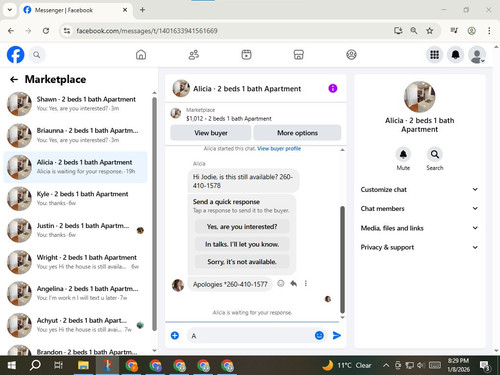
Task: Open the Facebook search magnifier
Action: (37, 55)
